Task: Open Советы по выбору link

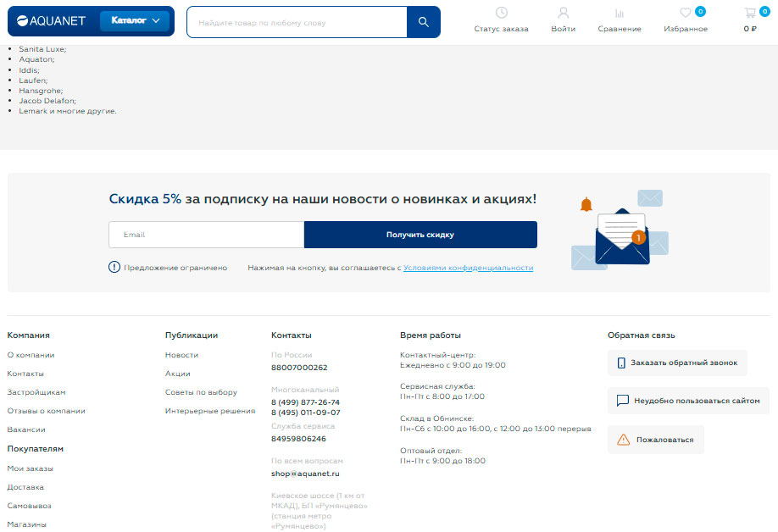Action: tap(201, 392)
